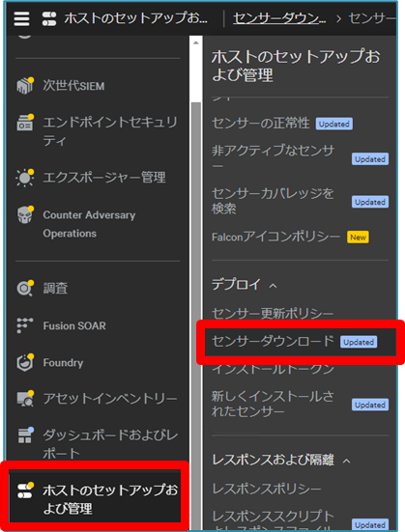Open the hamburger menu icon
Image resolution: width=405 pixels, height=532 pixels.
21,18
